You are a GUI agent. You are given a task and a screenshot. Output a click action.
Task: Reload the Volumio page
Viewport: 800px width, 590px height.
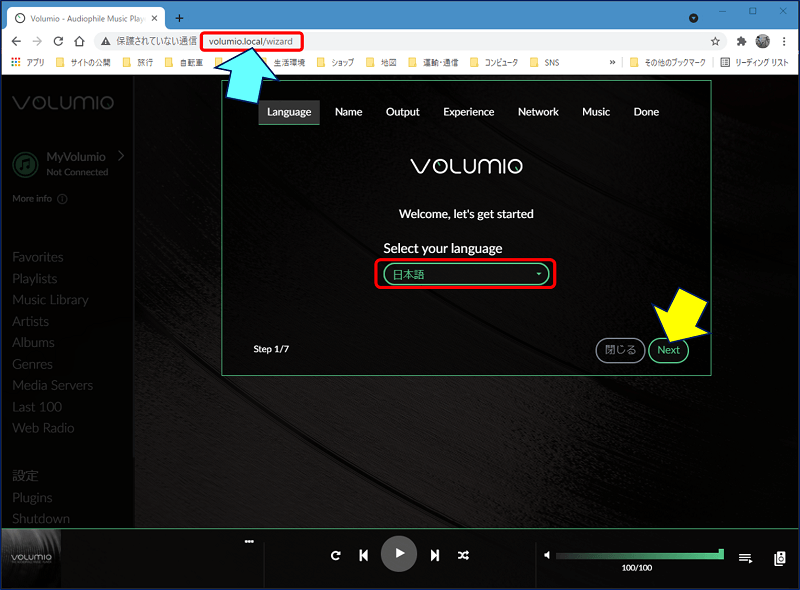58,41
